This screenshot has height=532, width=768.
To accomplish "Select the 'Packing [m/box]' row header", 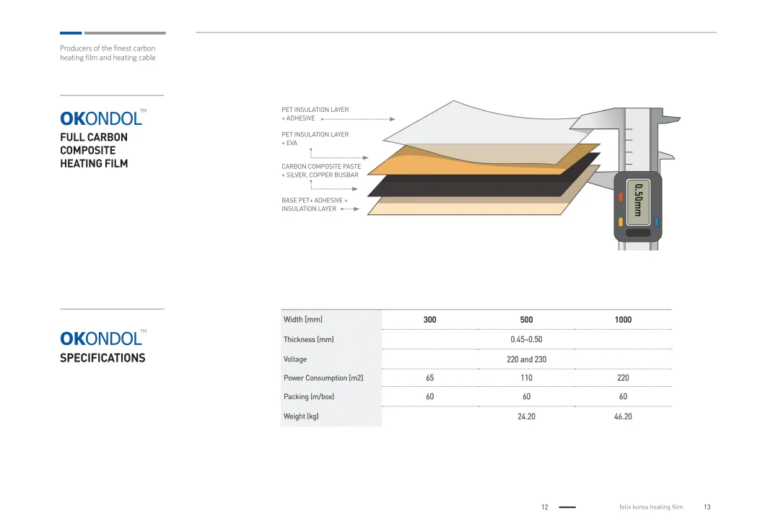I will point(309,396).
